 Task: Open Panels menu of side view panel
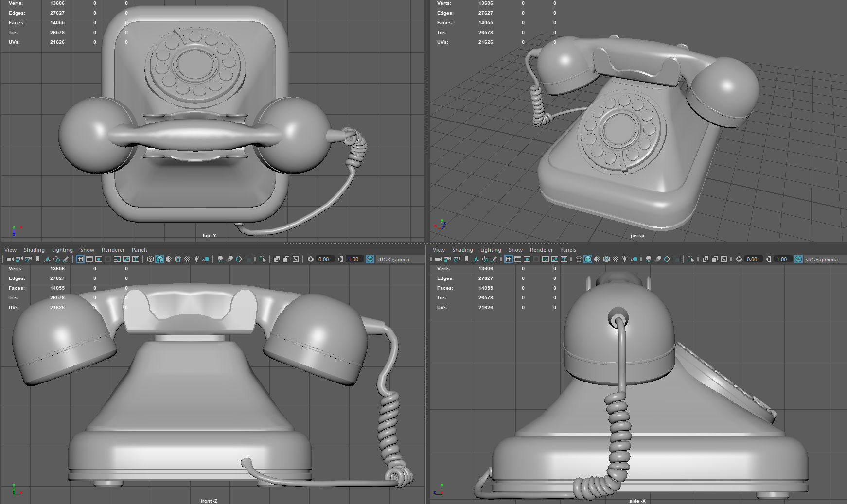pos(568,250)
